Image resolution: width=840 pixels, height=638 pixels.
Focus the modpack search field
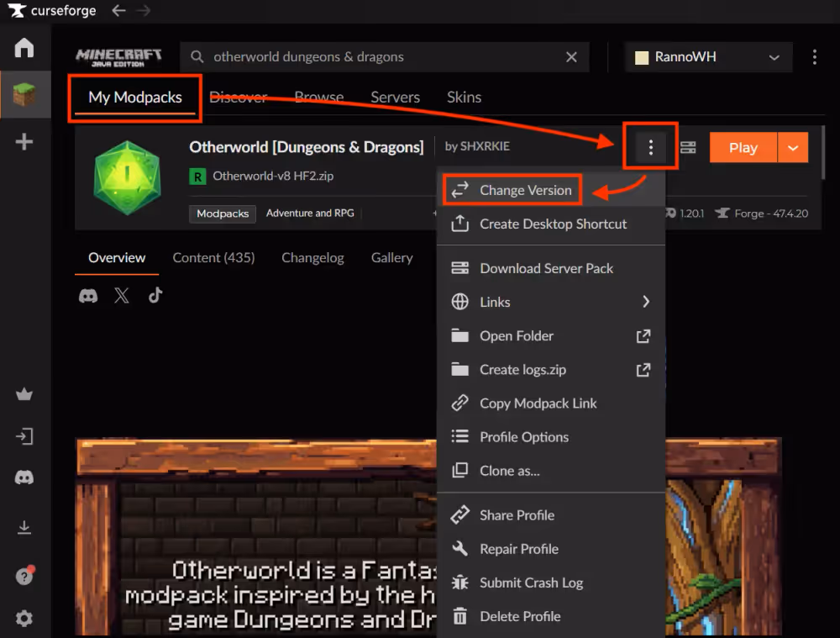pyautogui.click(x=385, y=57)
